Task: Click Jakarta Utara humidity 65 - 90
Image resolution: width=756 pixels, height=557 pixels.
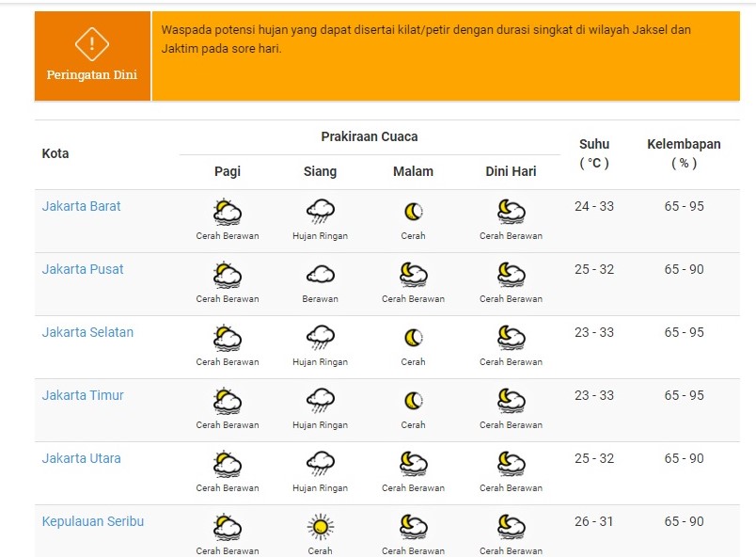Action: pos(684,458)
